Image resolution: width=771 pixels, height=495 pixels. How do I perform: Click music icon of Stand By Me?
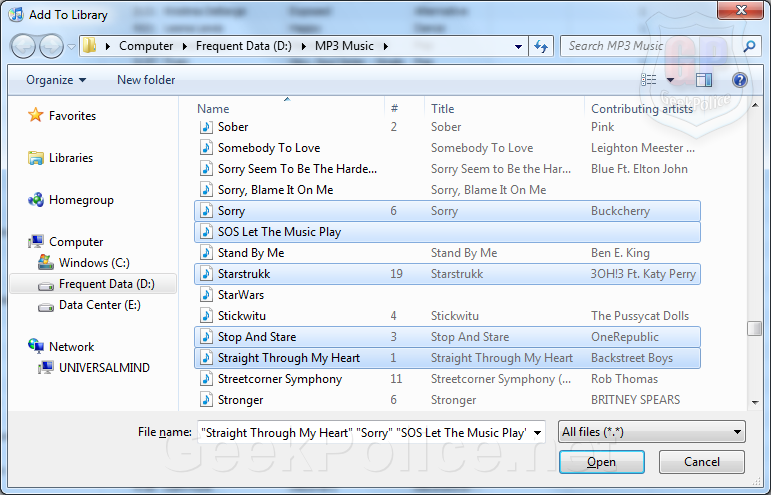(x=207, y=253)
